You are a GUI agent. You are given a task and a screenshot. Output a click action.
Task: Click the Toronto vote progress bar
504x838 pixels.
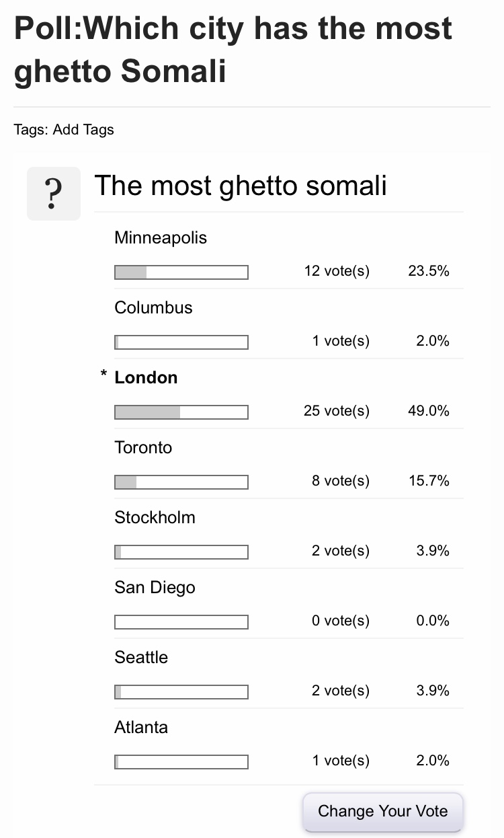click(181, 482)
